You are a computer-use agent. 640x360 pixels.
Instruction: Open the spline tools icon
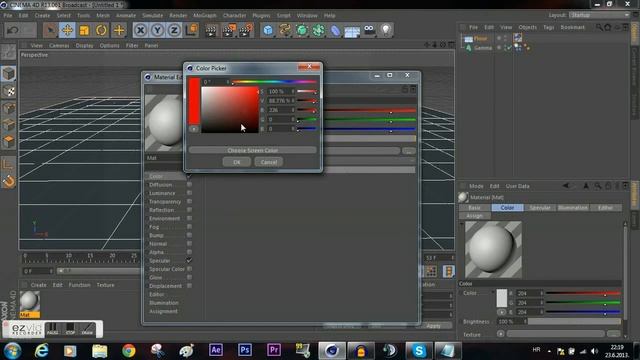(x=285, y=30)
